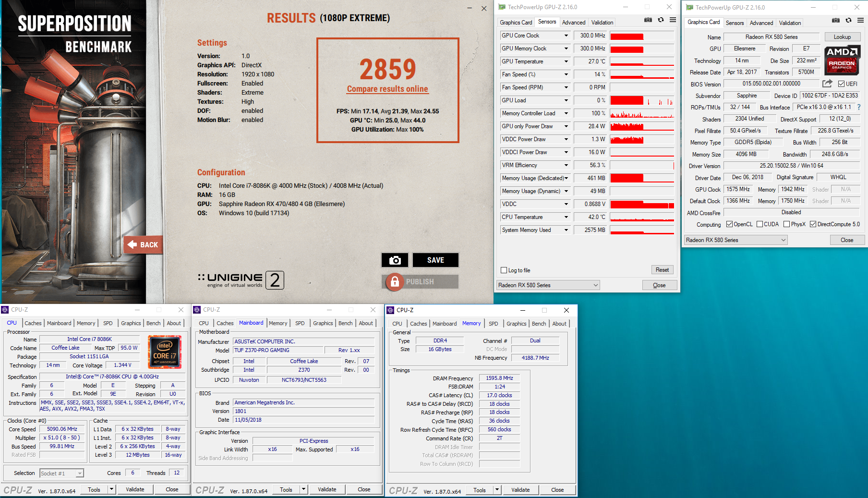Open Caches tab in CPU-Z processor window
The image size is (868, 498).
tap(33, 323)
